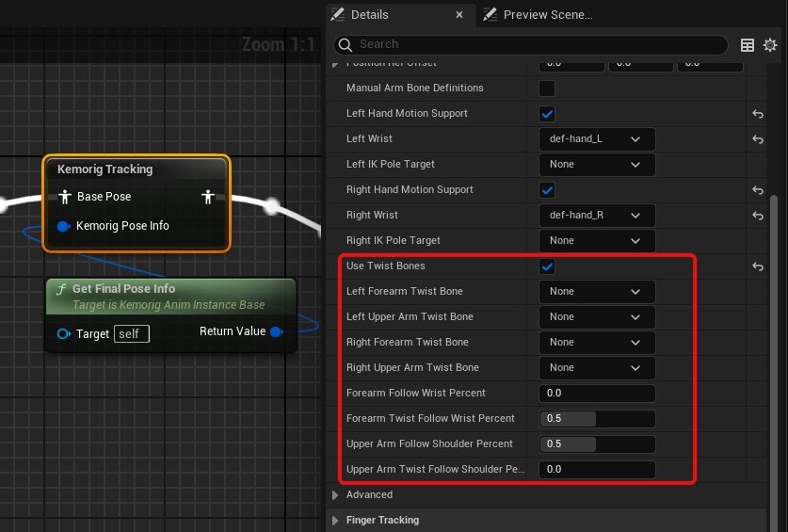Click the Details search field
Screen dimensions: 788x532
[537, 44]
